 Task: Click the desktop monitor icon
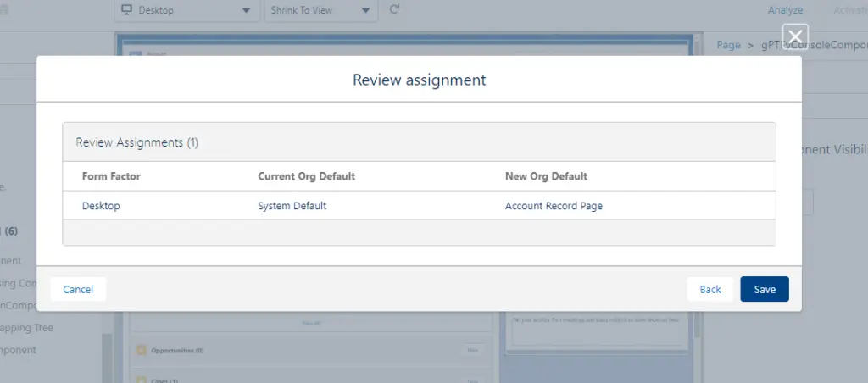click(x=127, y=10)
